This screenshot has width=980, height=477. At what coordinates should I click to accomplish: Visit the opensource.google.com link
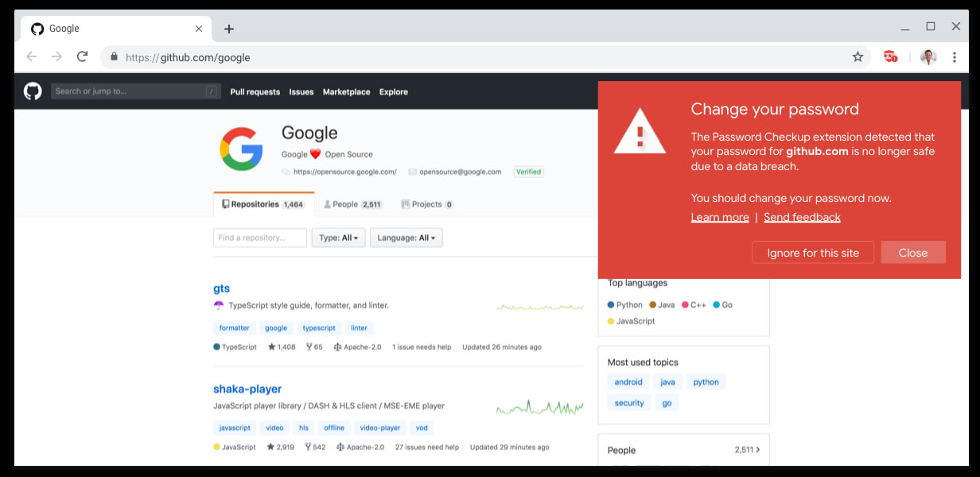pos(344,172)
